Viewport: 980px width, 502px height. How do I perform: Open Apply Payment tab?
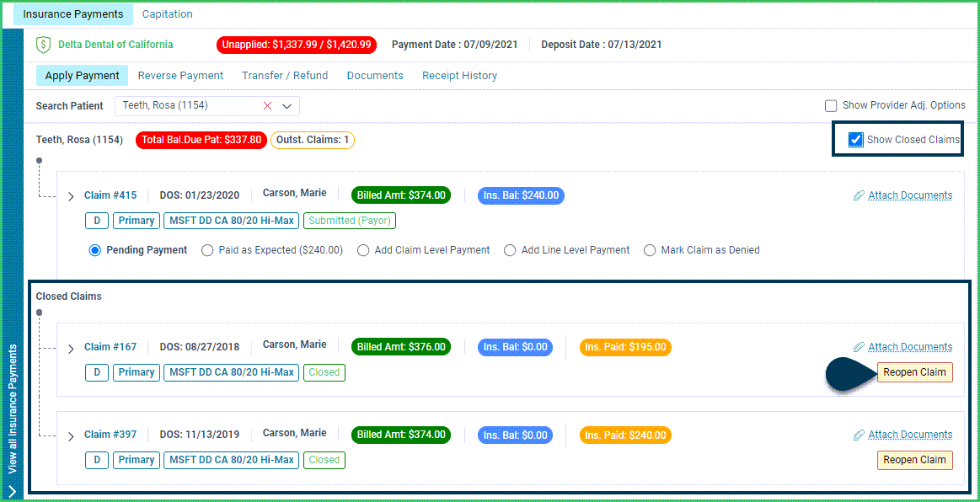point(82,76)
